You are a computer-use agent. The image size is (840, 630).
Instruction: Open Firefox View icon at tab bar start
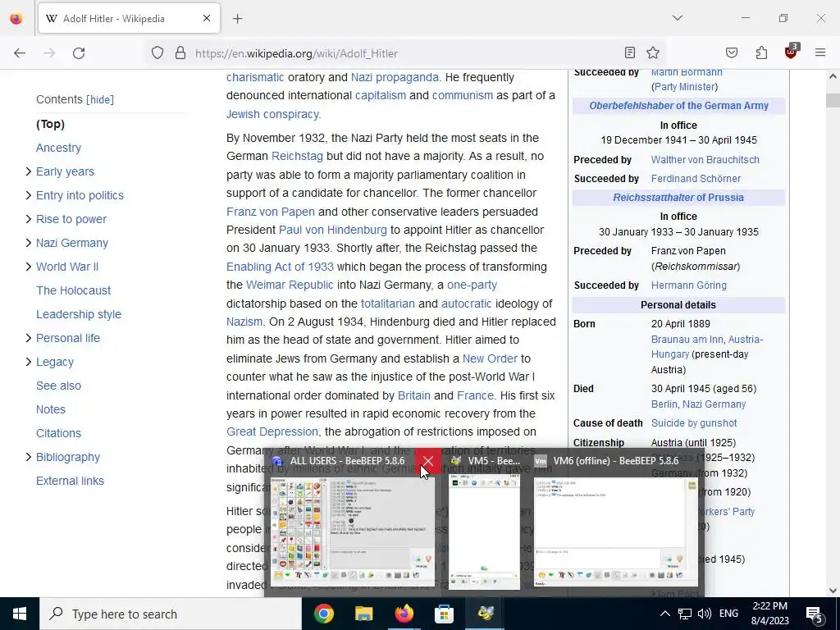16,19
